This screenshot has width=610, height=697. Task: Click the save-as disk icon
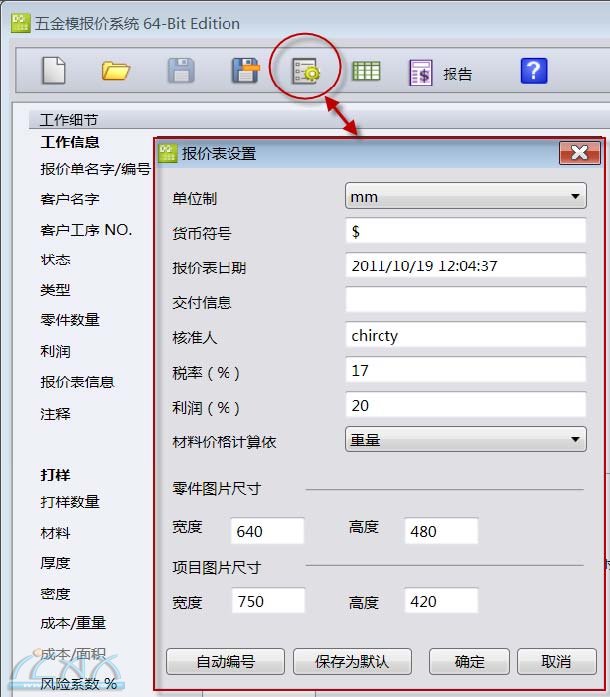point(245,70)
